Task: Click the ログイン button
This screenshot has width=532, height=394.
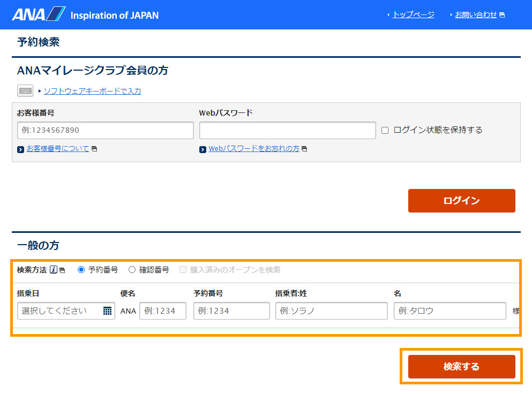Action: click(x=461, y=201)
